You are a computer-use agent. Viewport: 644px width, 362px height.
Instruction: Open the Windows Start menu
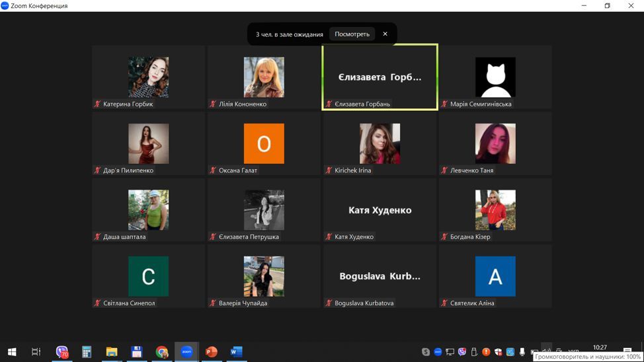(x=12, y=352)
